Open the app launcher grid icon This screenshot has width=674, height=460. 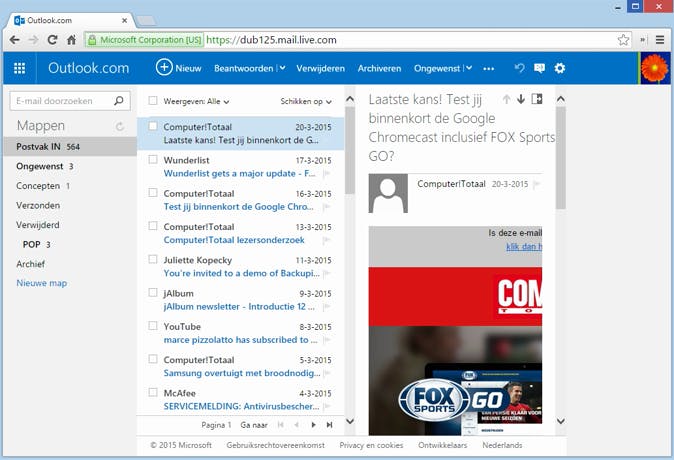click(x=19, y=68)
